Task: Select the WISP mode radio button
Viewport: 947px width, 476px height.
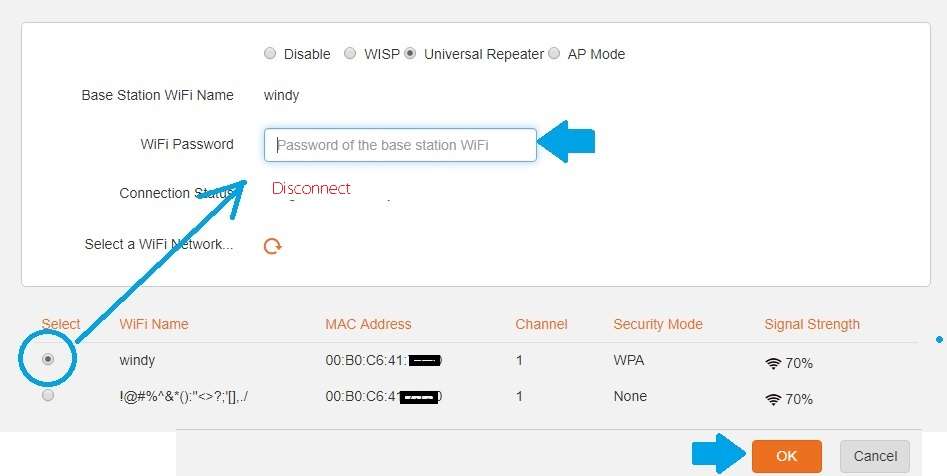Action: [x=350, y=54]
